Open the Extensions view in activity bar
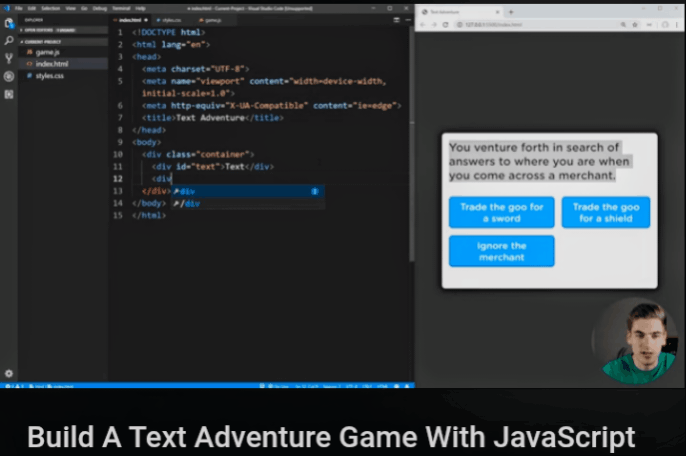 [x=9, y=94]
